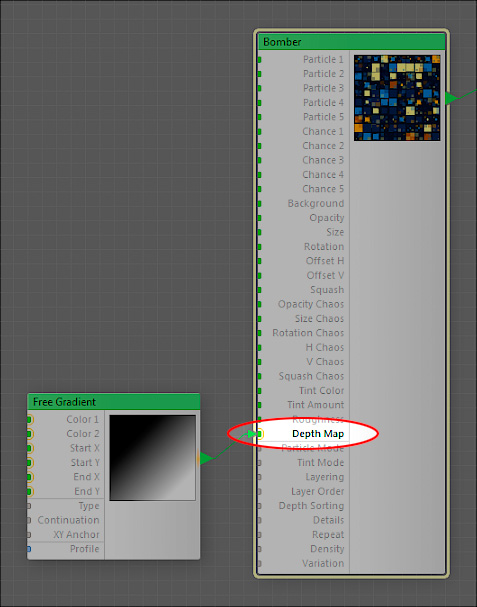Click the Tint Amount input connector

(259, 405)
